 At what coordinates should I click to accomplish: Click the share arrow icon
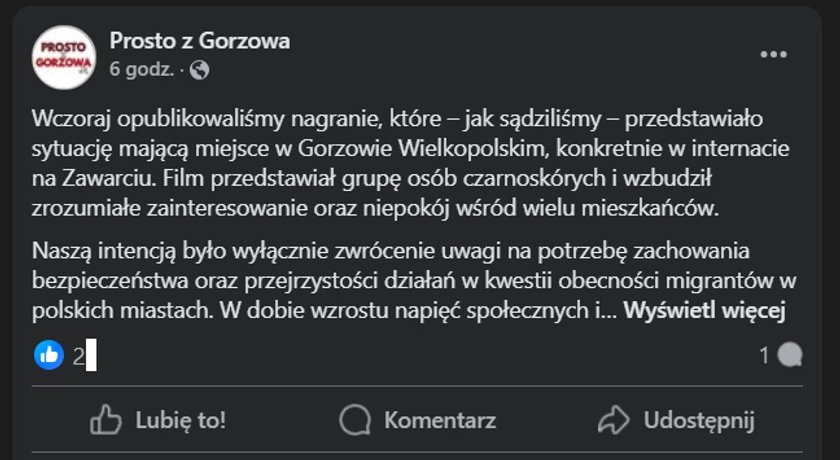614,420
